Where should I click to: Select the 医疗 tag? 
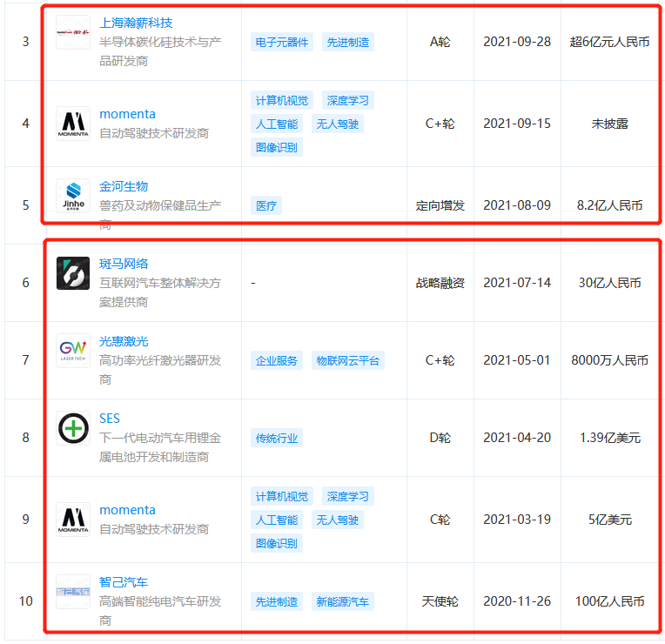pos(266,205)
